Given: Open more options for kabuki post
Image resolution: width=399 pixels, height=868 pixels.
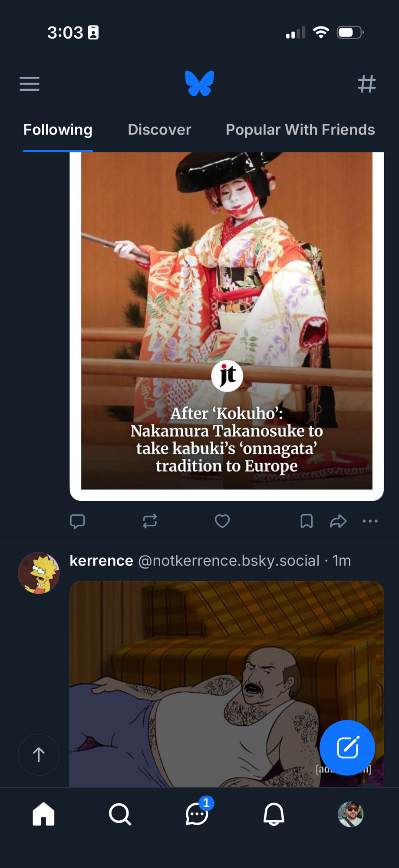Looking at the screenshot, I should (x=370, y=521).
